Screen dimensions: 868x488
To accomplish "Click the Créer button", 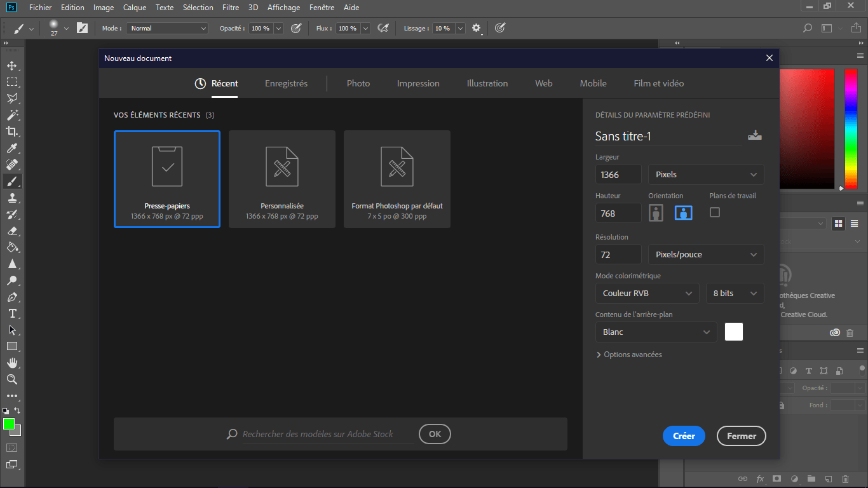I will click(x=684, y=436).
